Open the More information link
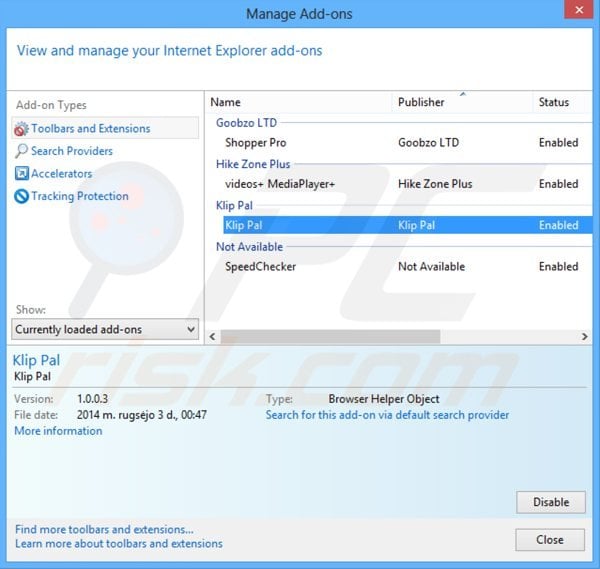This screenshot has width=600, height=569. pyautogui.click(x=58, y=431)
